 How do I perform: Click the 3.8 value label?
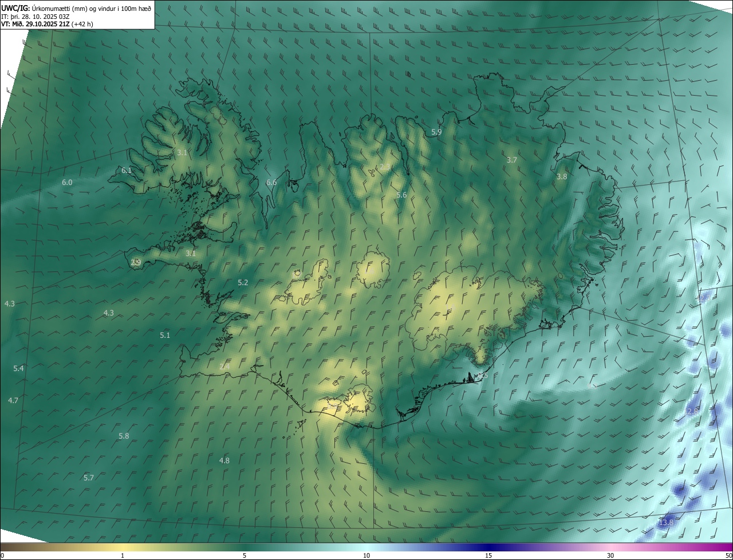pyautogui.click(x=562, y=177)
